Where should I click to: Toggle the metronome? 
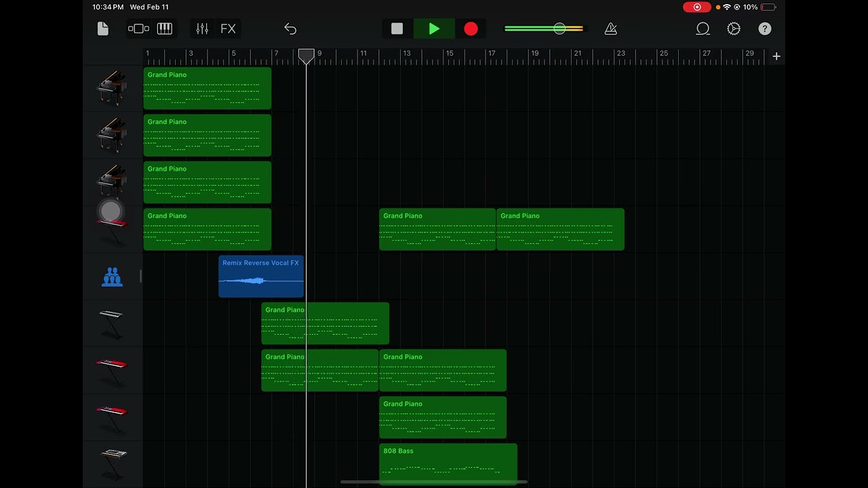tap(610, 28)
